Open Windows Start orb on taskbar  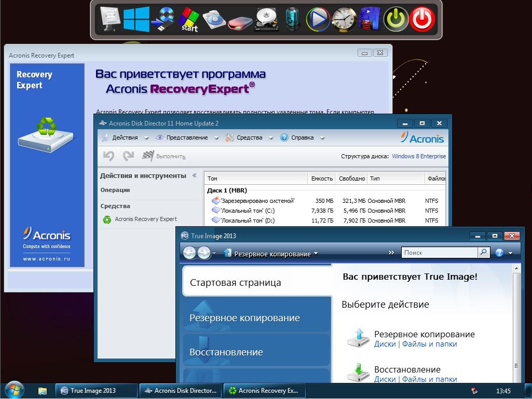click(15, 391)
